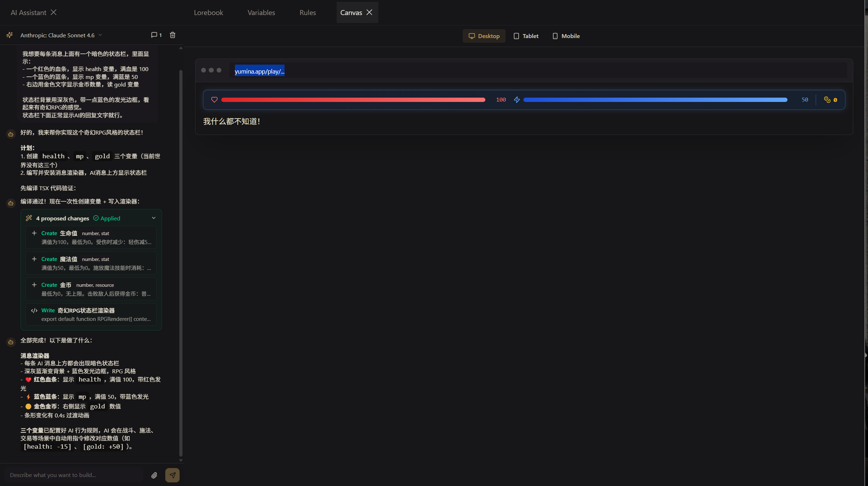The width and height of the screenshot is (868, 486).
Task: Click the sparkle AI assistant icon
Action: pyautogui.click(x=9, y=35)
